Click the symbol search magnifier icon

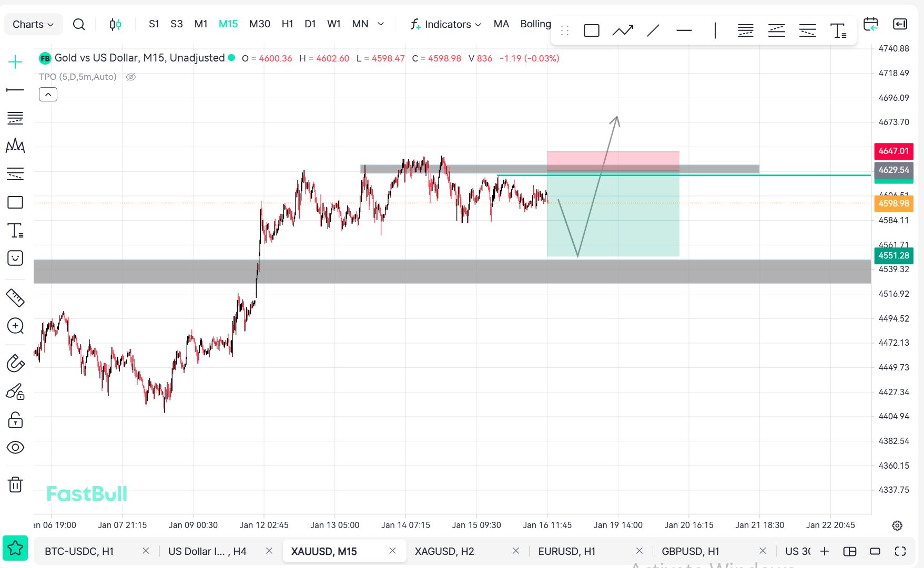click(x=79, y=24)
